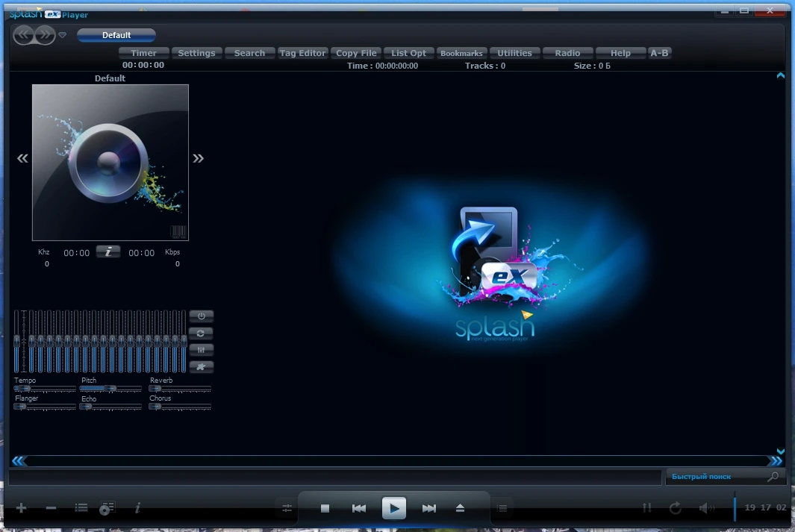Click the Reverb slider handle
The width and height of the screenshot is (795, 532).
tap(155, 389)
